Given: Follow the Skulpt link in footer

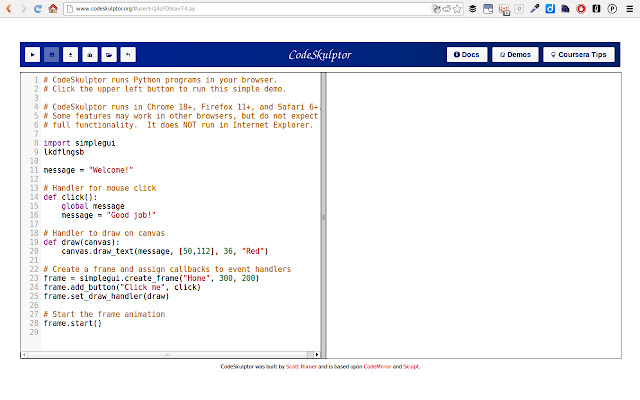Looking at the screenshot, I should click(x=411, y=367).
